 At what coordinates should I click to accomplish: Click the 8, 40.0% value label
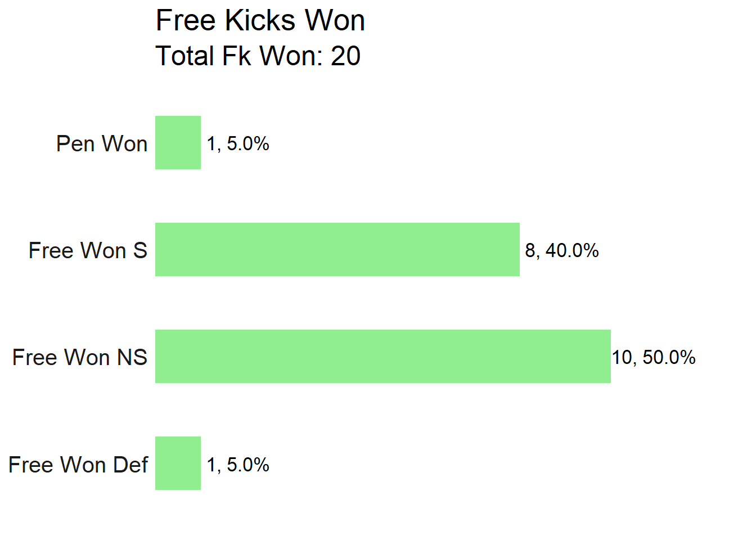coord(562,251)
